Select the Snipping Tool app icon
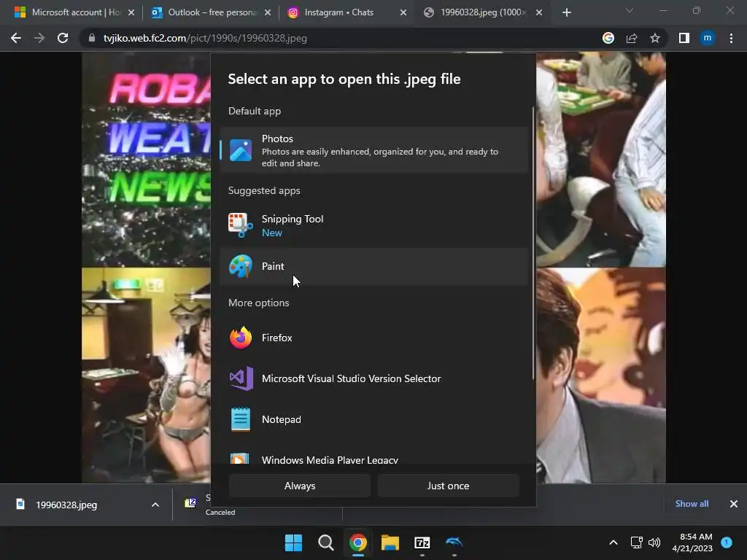The image size is (747, 560). coord(241,225)
